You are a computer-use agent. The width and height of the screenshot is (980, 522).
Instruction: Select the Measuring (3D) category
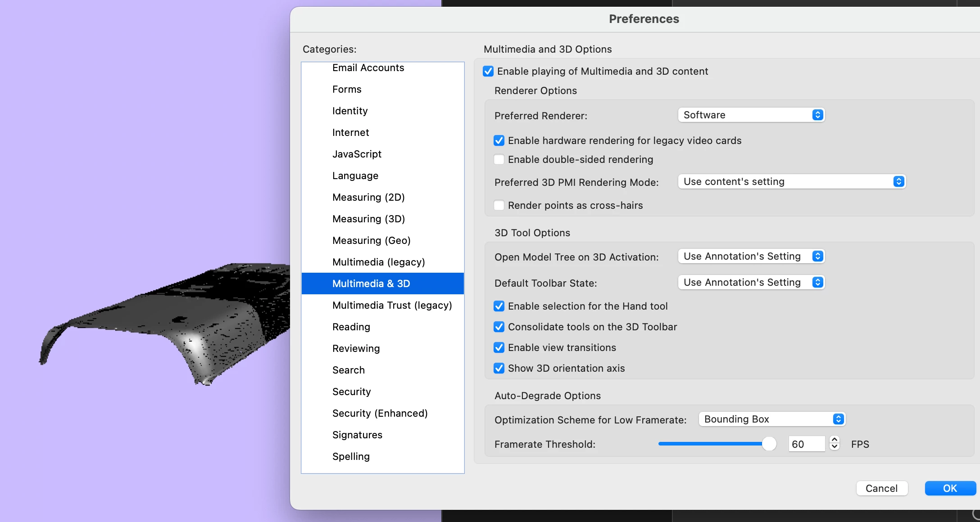pyautogui.click(x=368, y=219)
